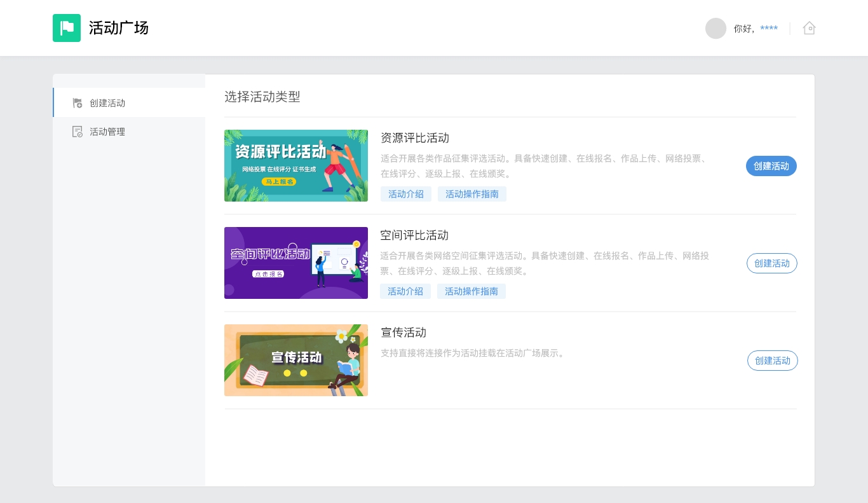The height and width of the screenshot is (503, 868).
Task: Open 活动操作指南 link under 资源评比活动
Action: point(471,194)
